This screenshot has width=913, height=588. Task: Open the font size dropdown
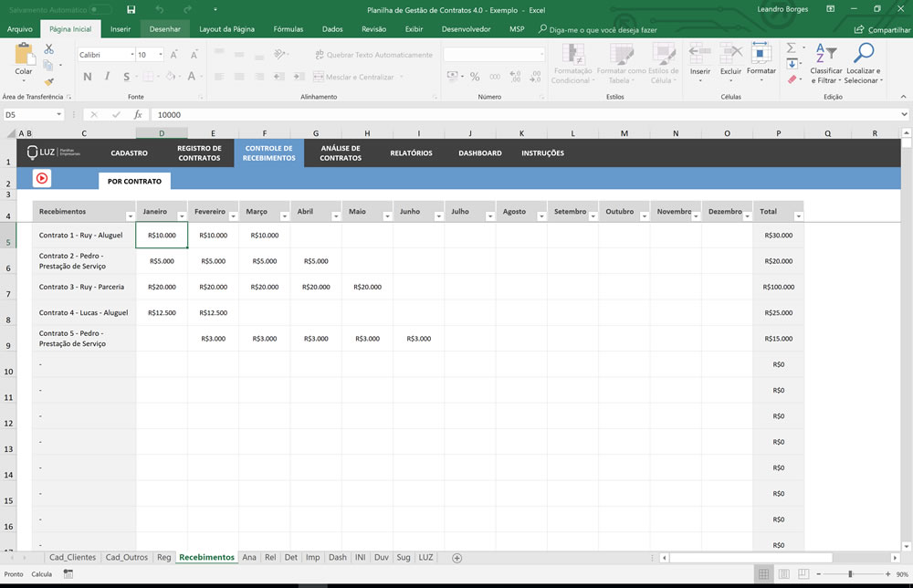click(x=161, y=55)
